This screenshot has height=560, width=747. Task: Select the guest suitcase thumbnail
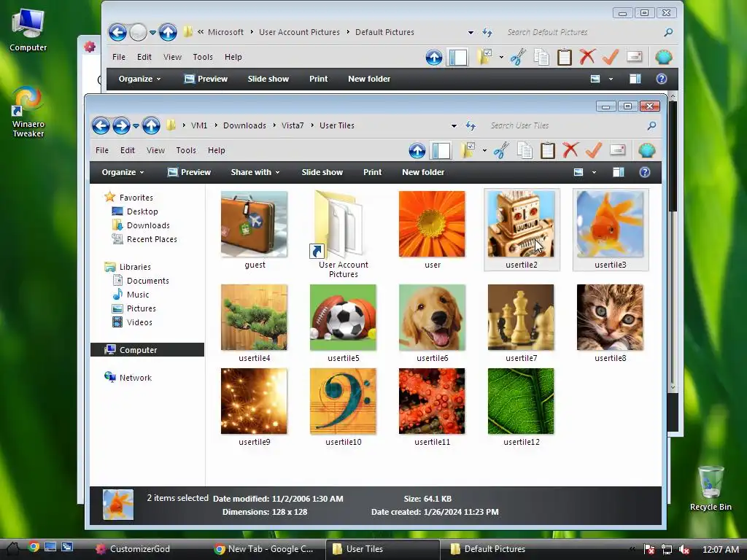click(x=255, y=225)
